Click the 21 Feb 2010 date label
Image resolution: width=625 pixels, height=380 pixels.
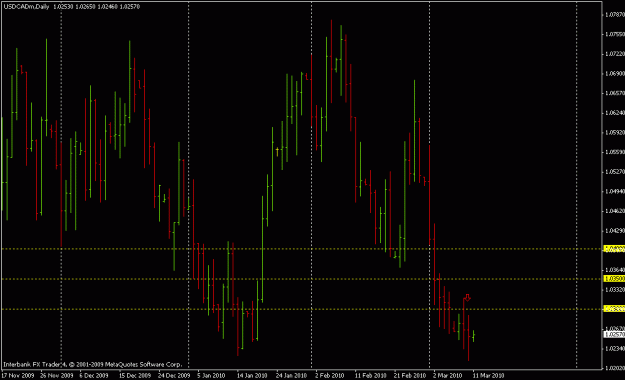coord(410,376)
